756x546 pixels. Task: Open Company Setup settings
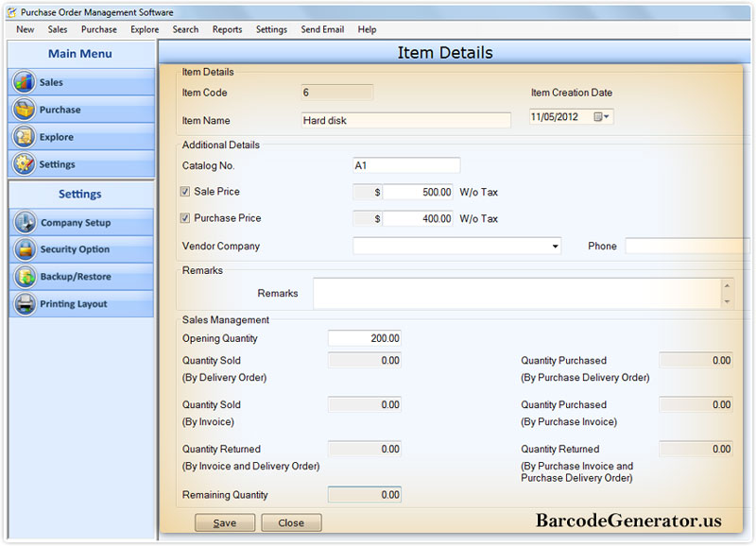pyautogui.click(x=81, y=222)
